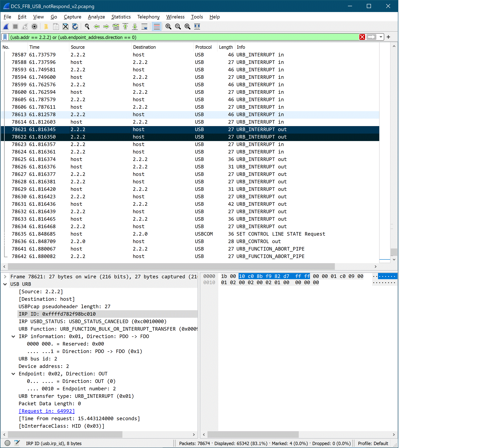Follow the Request in: 64992 link
This screenshot has height=448, width=478.
47,411
